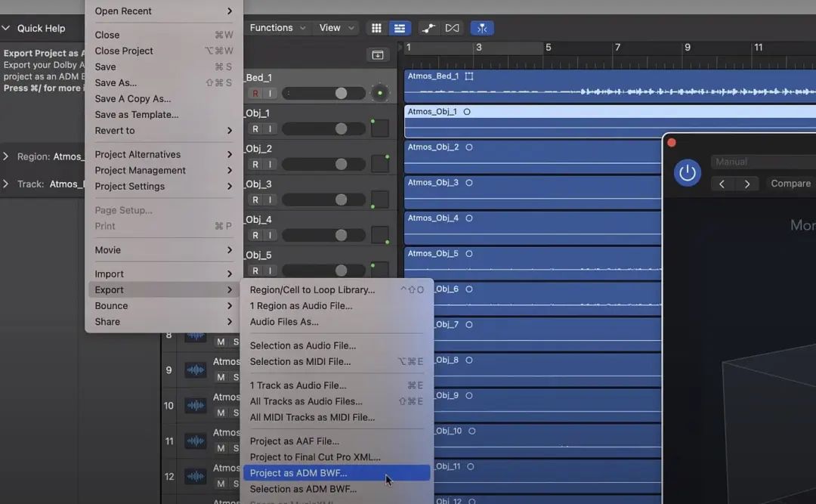Click the Bed_1 track pan knob

click(380, 93)
